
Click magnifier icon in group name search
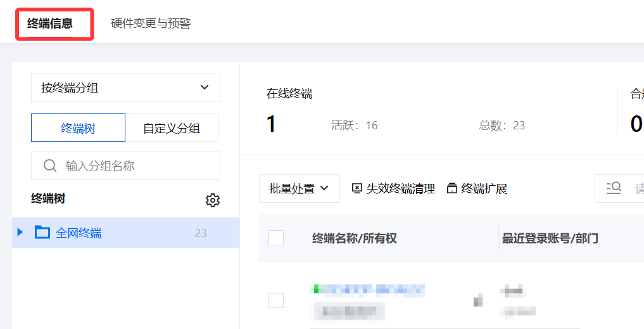[50, 165]
